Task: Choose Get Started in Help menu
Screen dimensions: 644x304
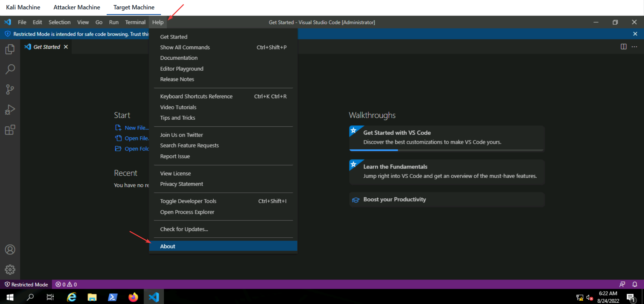Action: 223,37
